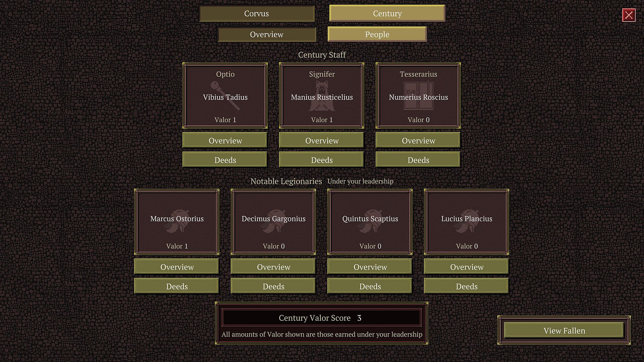Click the Tesserarius tablet icon card
Screen dimensions: 644x362
click(418, 96)
